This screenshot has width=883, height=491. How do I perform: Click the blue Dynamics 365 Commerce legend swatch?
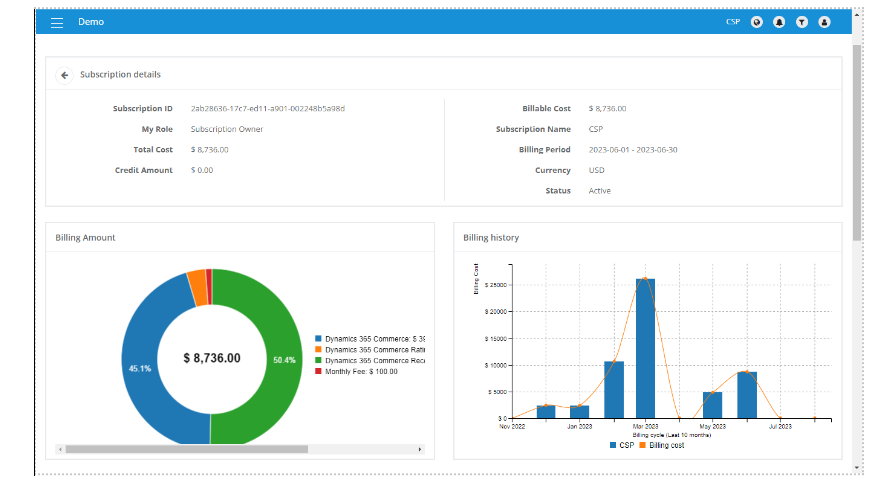coord(318,339)
